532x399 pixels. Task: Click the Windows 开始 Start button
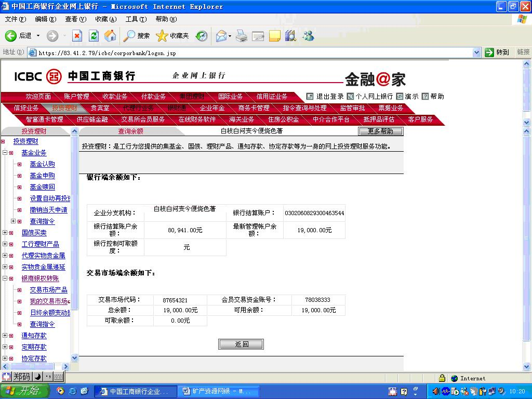click(24, 391)
